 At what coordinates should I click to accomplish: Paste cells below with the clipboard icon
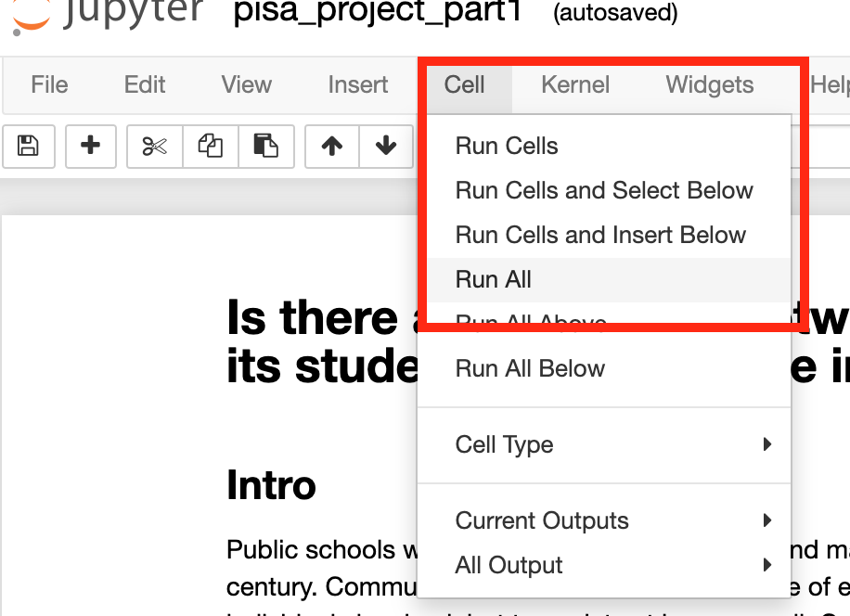point(266,147)
